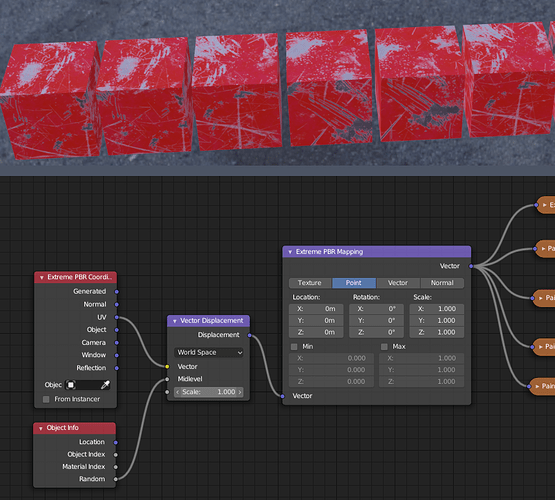Click the UV output socket

point(117,317)
